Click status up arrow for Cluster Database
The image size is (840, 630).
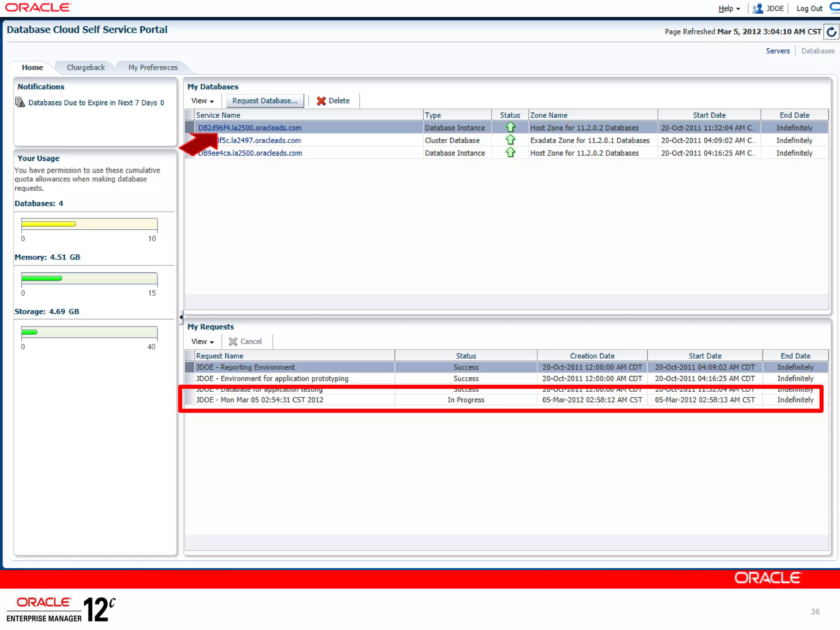tap(510, 140)
